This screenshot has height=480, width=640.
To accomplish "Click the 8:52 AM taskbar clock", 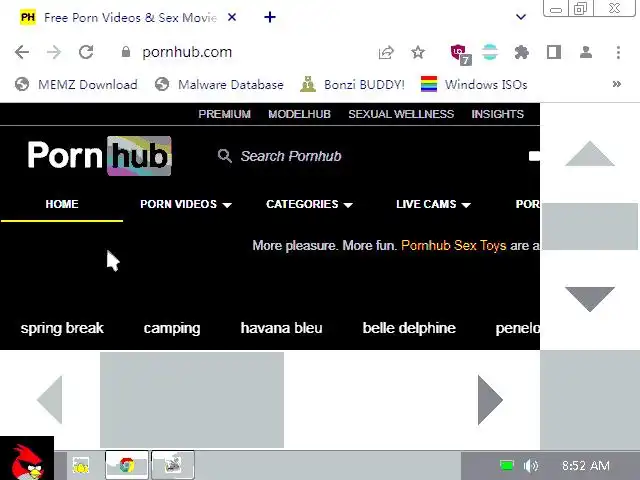I will [586, 465].
